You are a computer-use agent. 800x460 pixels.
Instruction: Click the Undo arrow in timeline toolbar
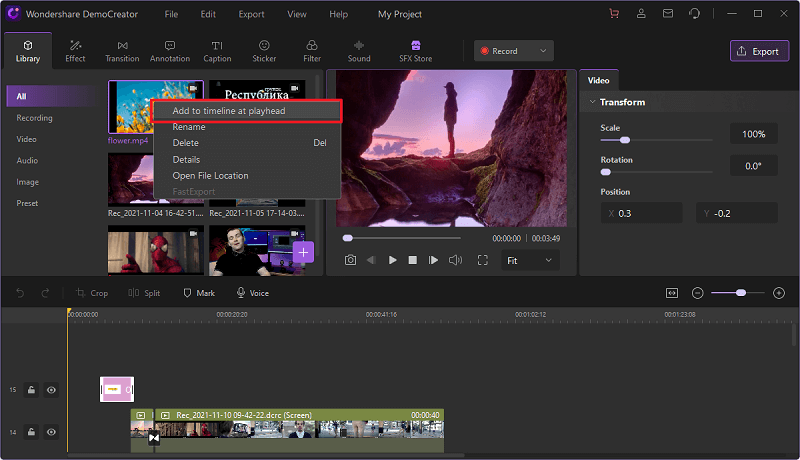[20, 293]
